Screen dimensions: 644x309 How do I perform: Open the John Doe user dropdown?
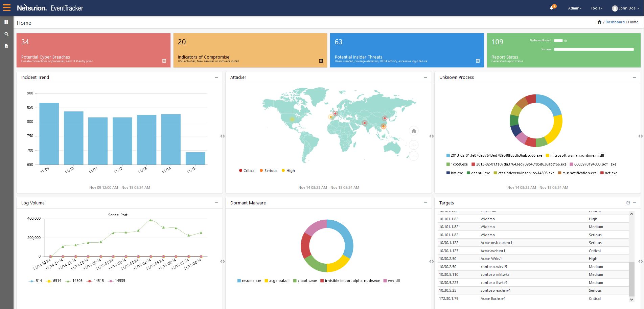pos(625,8)
